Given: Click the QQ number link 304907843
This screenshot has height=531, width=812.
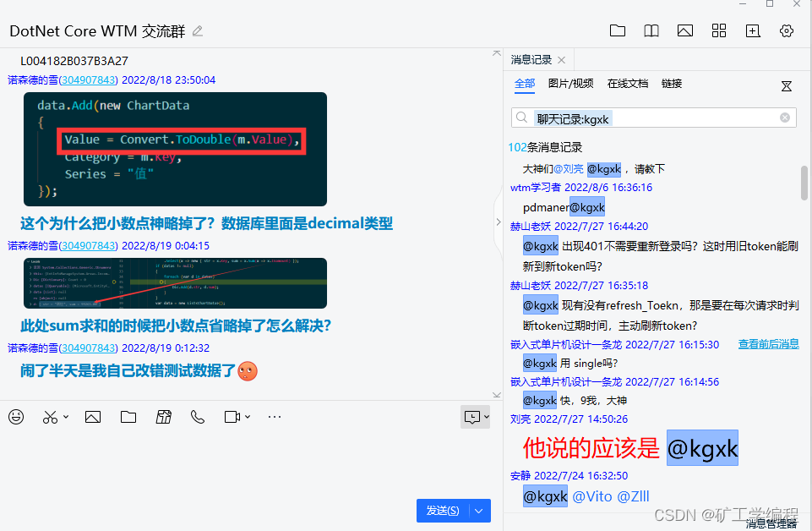Looking at the screenshot, I should (87, 77).
